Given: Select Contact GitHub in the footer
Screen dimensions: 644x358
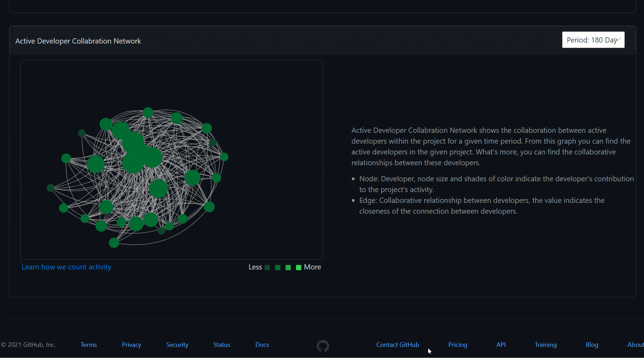Looking at the screenshot, I should 397,344.
